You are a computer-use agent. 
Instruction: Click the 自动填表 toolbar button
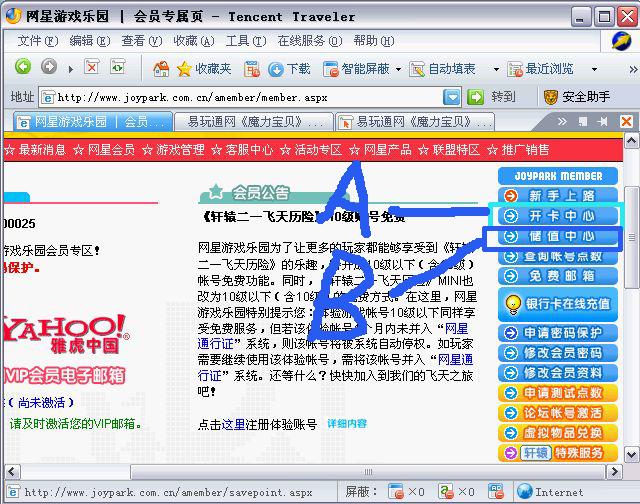(x=442, y=69)
